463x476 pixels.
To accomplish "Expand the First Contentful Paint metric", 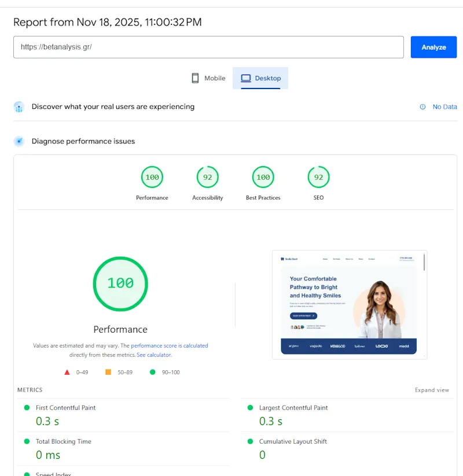I will pos(65,408).
